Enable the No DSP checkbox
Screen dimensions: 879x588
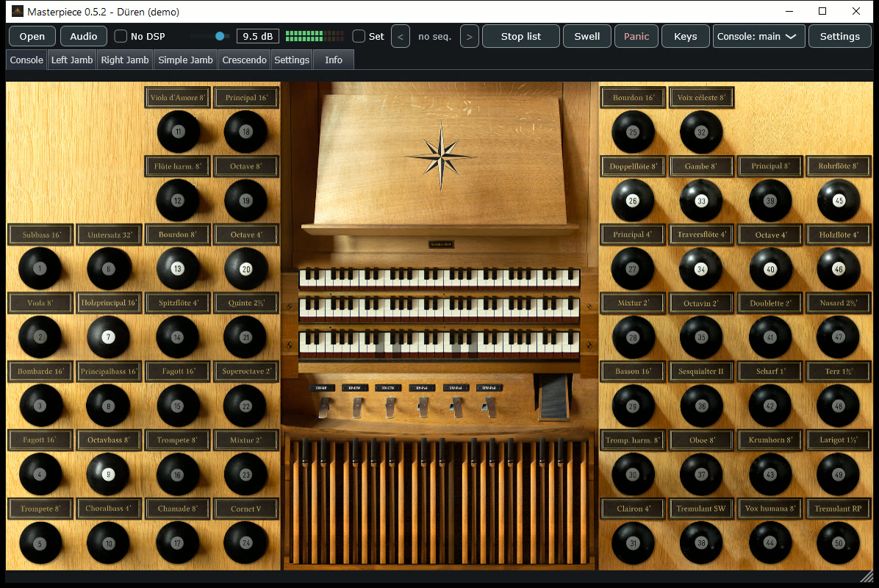[121, 37]
